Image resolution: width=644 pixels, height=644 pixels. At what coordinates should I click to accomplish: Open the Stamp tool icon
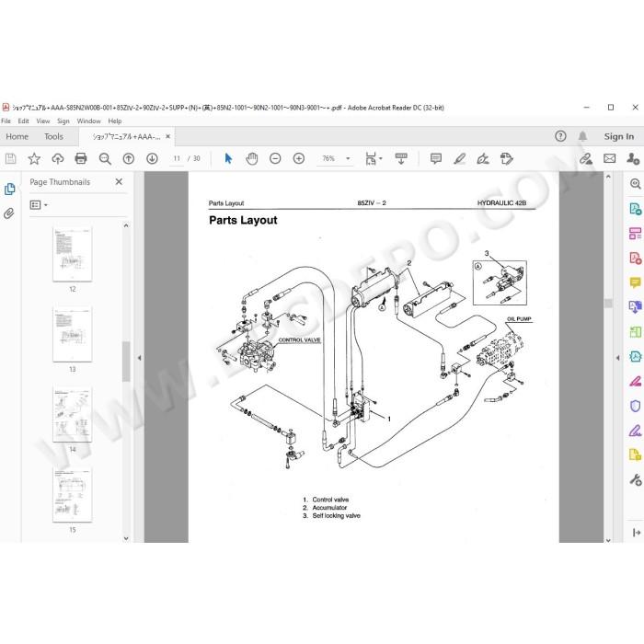[x=506, y=158]
